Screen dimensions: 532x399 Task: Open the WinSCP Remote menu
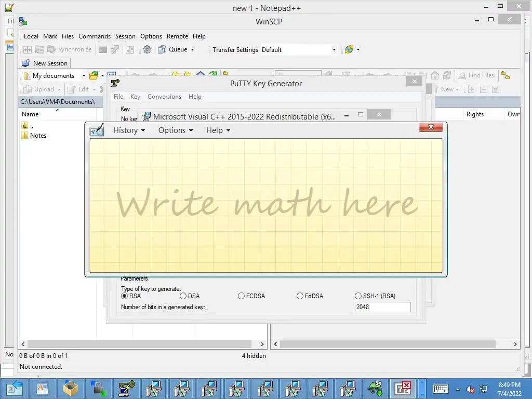(177, 36)
